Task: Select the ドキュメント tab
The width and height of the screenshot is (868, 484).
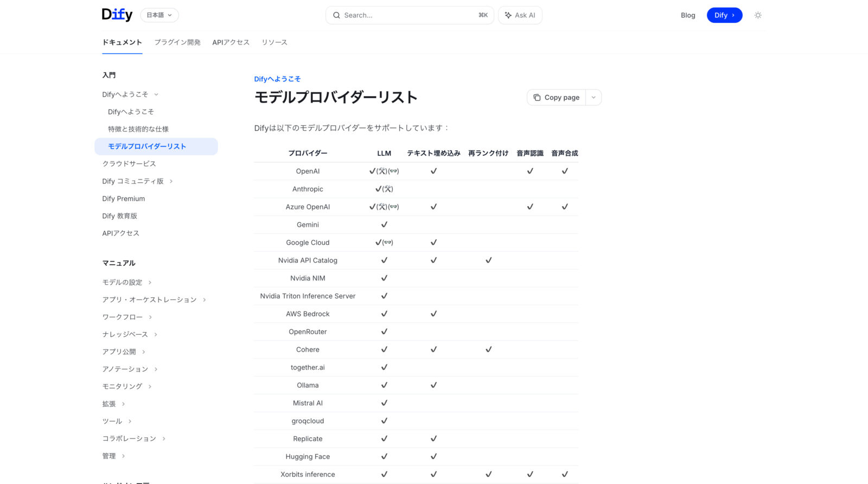Action: 122,42
